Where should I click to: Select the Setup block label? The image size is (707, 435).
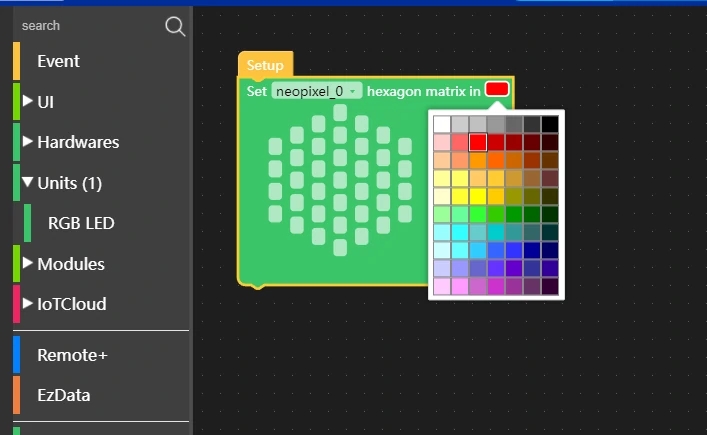[265, 65]
